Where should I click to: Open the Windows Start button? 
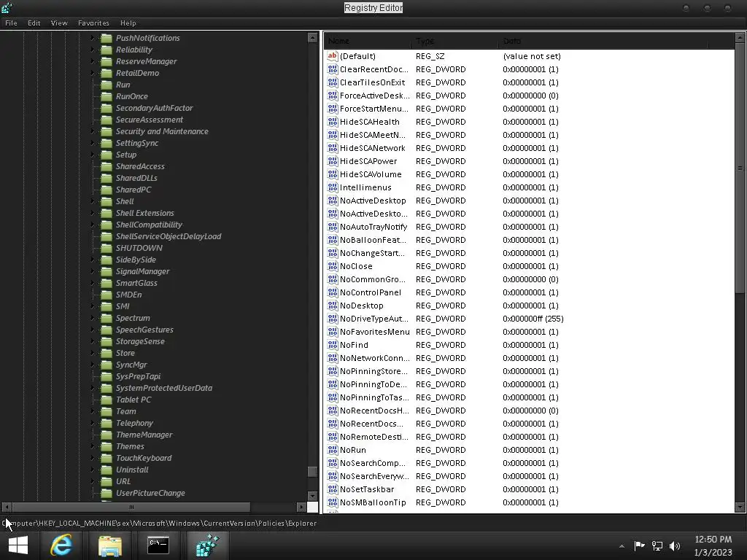click(x=18, y=545)
